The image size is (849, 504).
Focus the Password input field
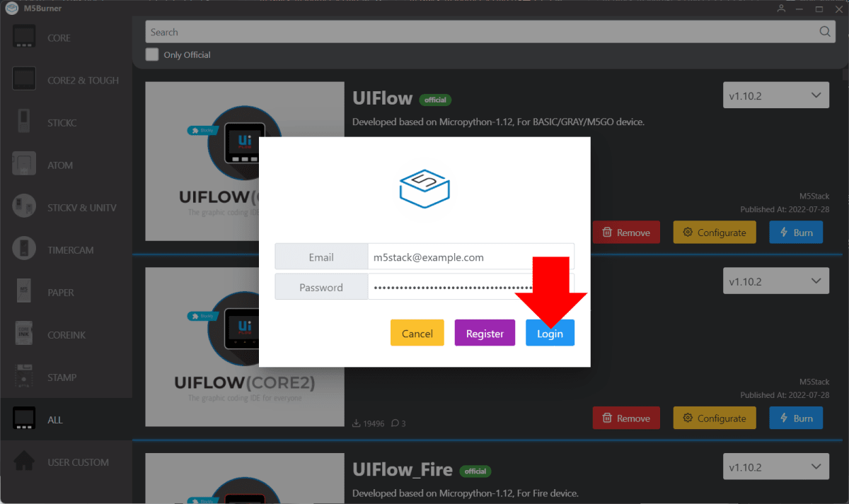pos(470,287)
